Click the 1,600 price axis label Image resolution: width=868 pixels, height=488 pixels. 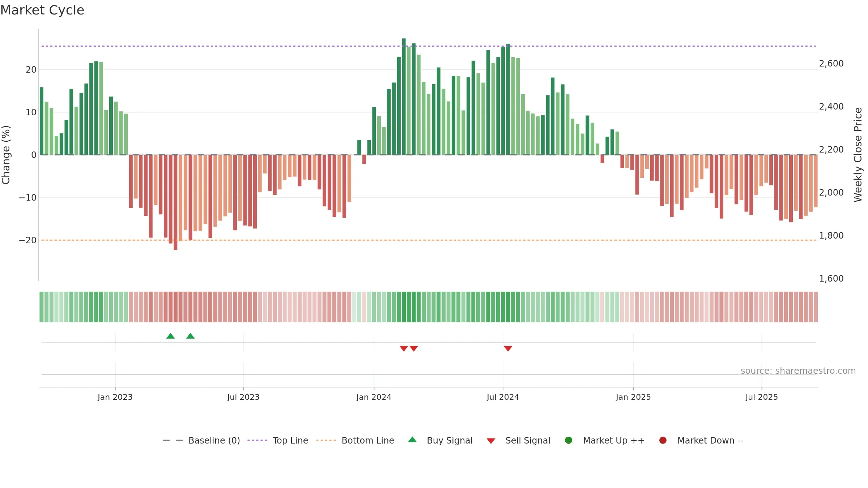pos(831,279)
